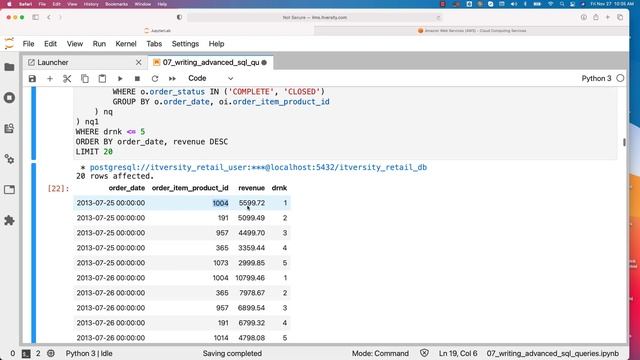The width and height of the screenshot is (640, 360).
Task: Open the JupyterLab Help menu
Action: (216, 44)
